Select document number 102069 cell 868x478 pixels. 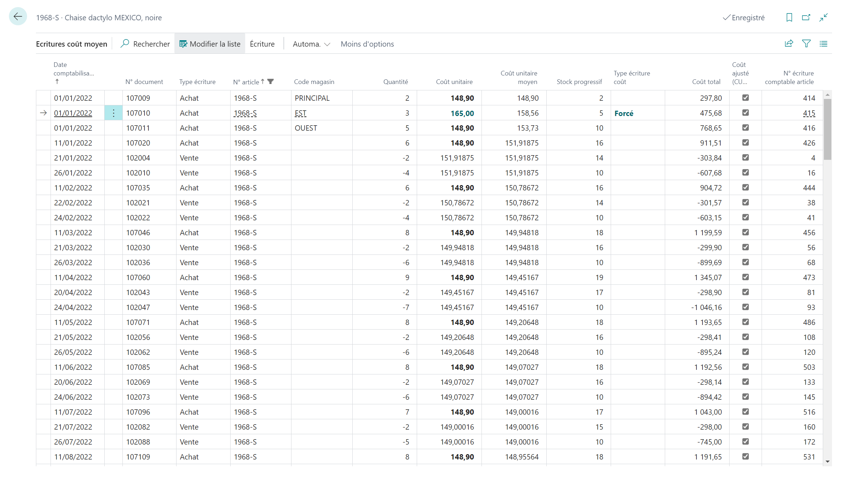click(x=149, y=382)
